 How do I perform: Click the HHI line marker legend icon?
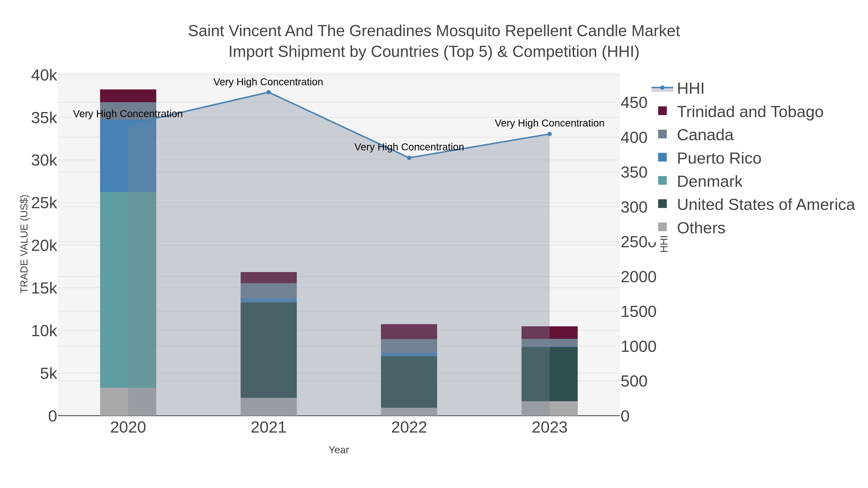(x=663, y=88)
